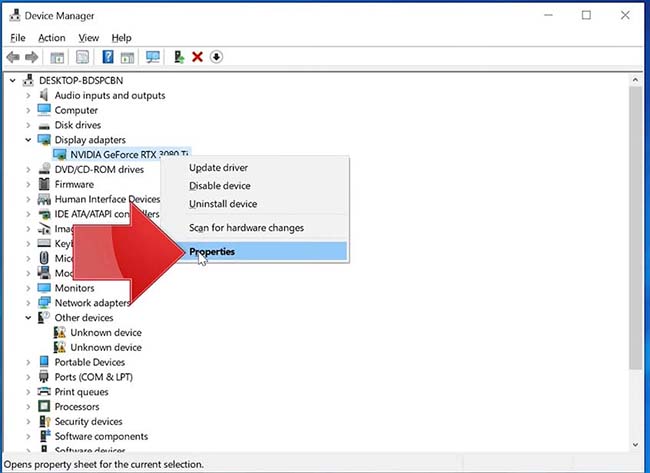Click the Security devices key icon

pyautogui.click(x=44, y=421)
